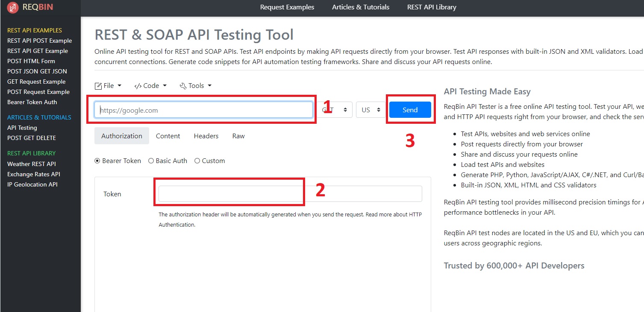Image resolution: width=644 pixels, height=312 pixels.
Task: Focus the Token input field
Action: 290,194
